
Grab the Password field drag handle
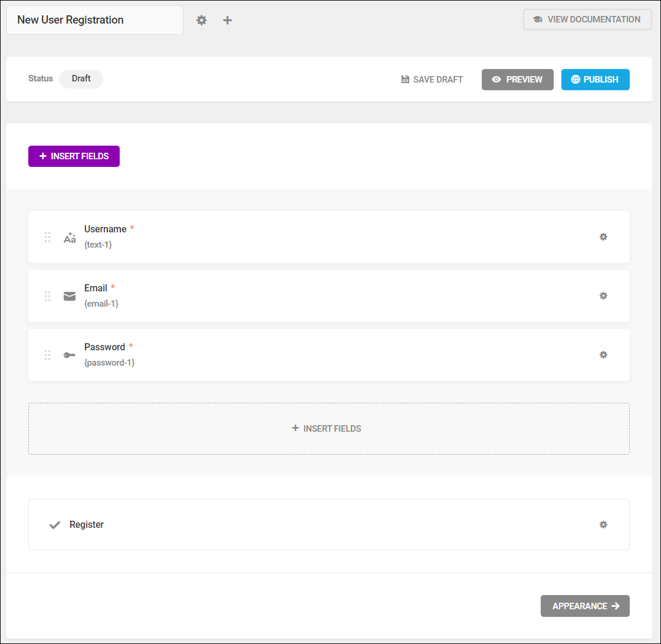pyautogui.click(x=48, y=355)
